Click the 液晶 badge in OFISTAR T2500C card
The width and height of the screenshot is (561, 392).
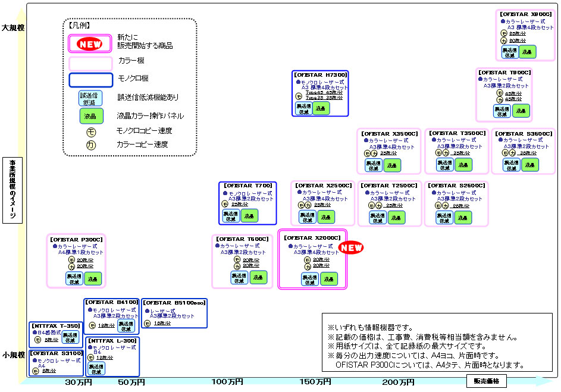click(396, 218)
